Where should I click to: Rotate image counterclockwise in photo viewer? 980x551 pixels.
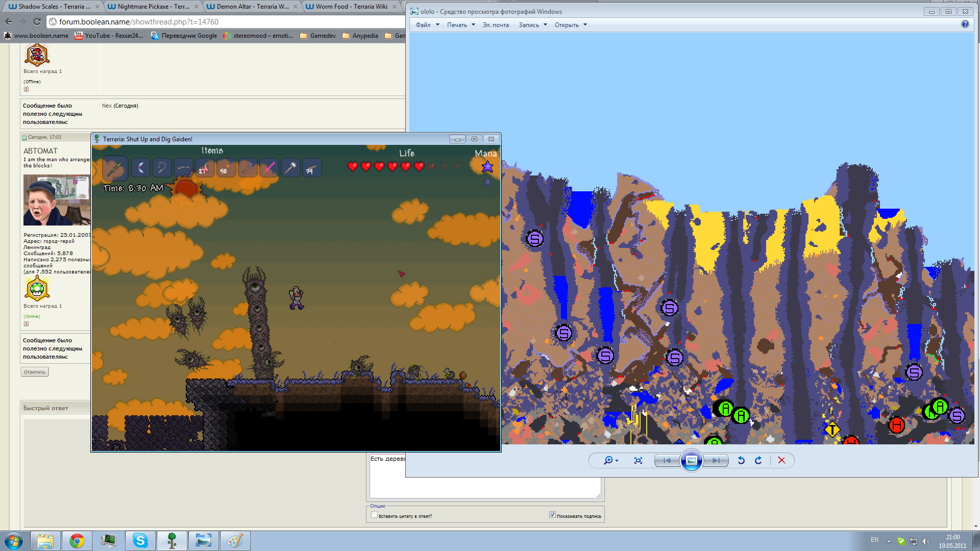(741, 461)
